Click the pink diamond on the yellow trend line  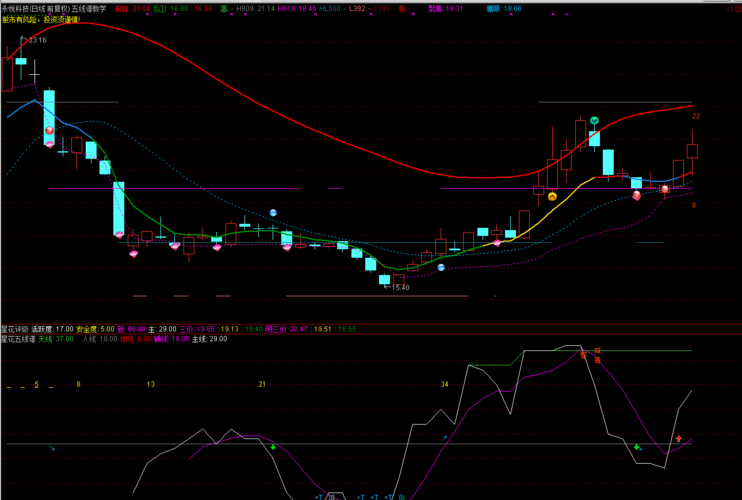tap(497, 243)
